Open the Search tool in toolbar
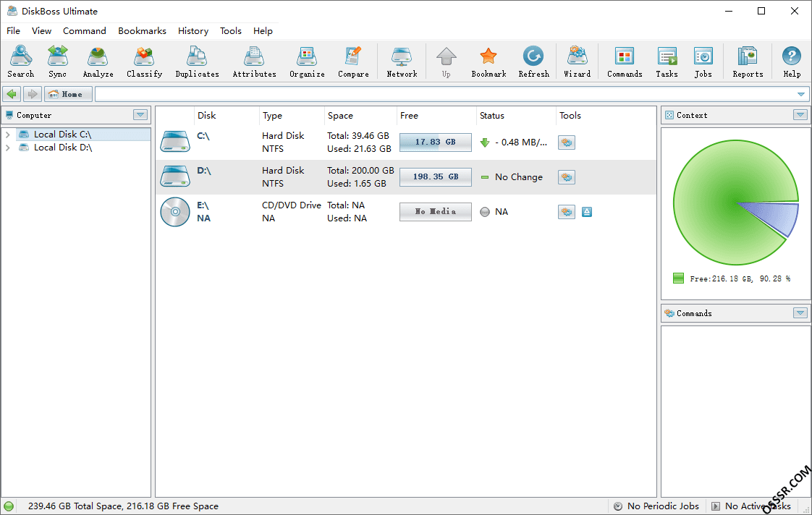The width and height of the screenshot is (812, 515). (x=21, y=61)
